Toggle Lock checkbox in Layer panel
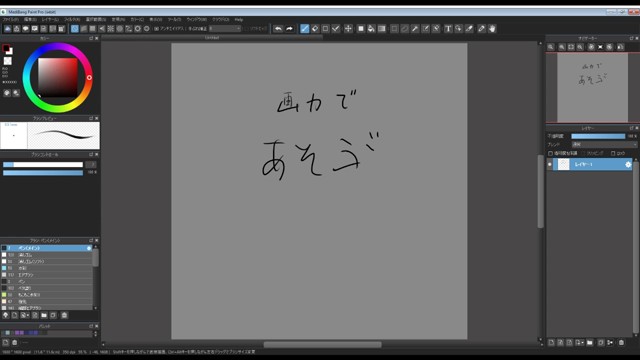Viewport: 640px width, 360px height. click(613, 153)
